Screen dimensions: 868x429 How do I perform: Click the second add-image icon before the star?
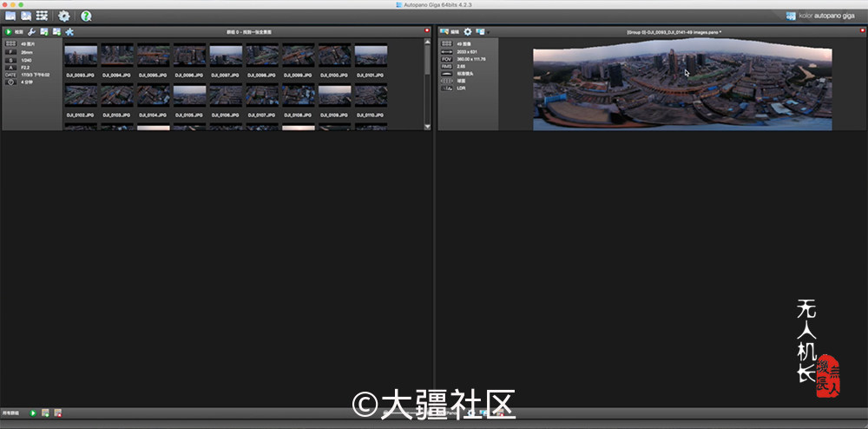coord(57,32)
